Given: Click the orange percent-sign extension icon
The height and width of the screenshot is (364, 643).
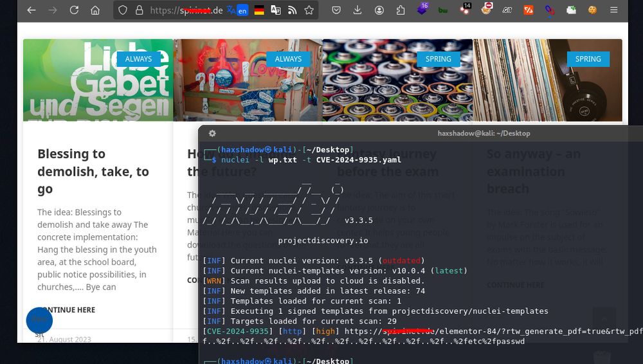Looking at the screenshot, I should point(529,10).
